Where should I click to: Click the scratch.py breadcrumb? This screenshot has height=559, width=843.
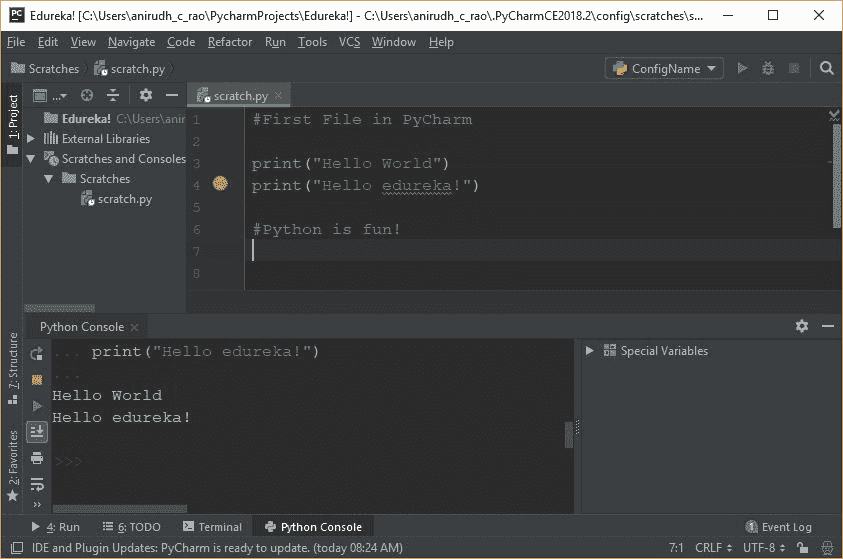point(130,69)
